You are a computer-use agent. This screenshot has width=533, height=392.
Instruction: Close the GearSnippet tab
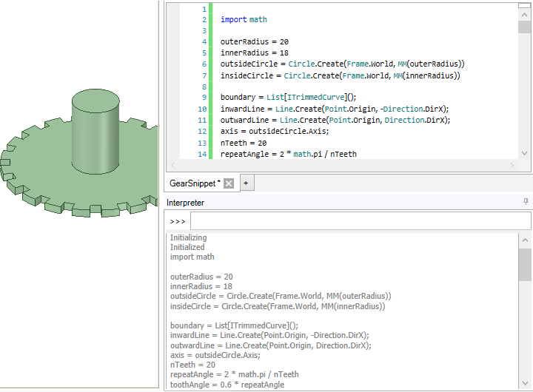pos(229,183)
